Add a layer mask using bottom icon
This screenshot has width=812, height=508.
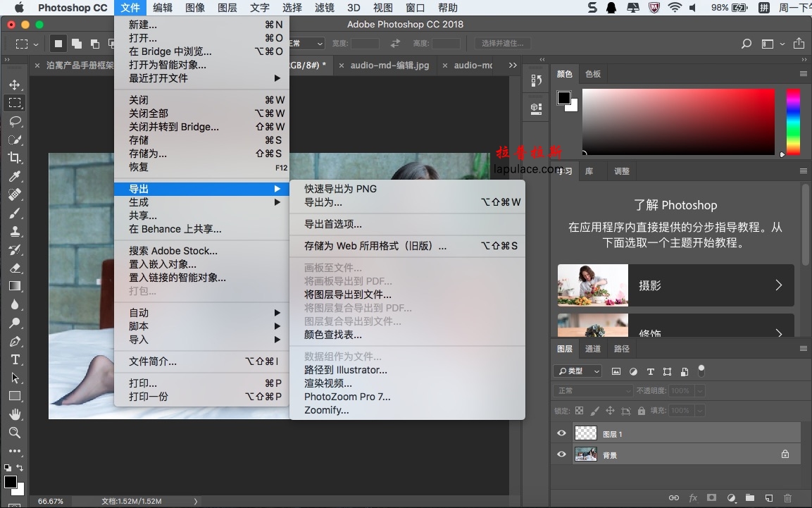point(711,497)
